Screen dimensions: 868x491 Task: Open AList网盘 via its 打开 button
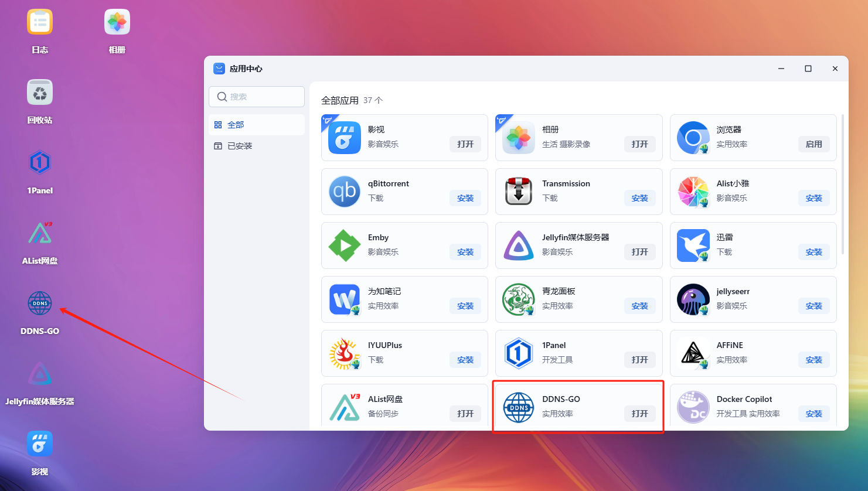click(465, 414)
